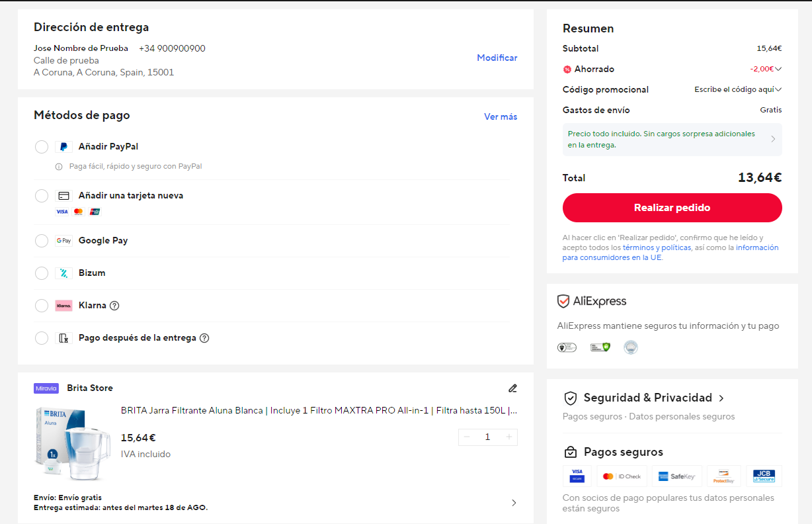Click the quantity value field showing 1
Image resolution: width=812 pixels, height=524 pixels.
point(488,437)
